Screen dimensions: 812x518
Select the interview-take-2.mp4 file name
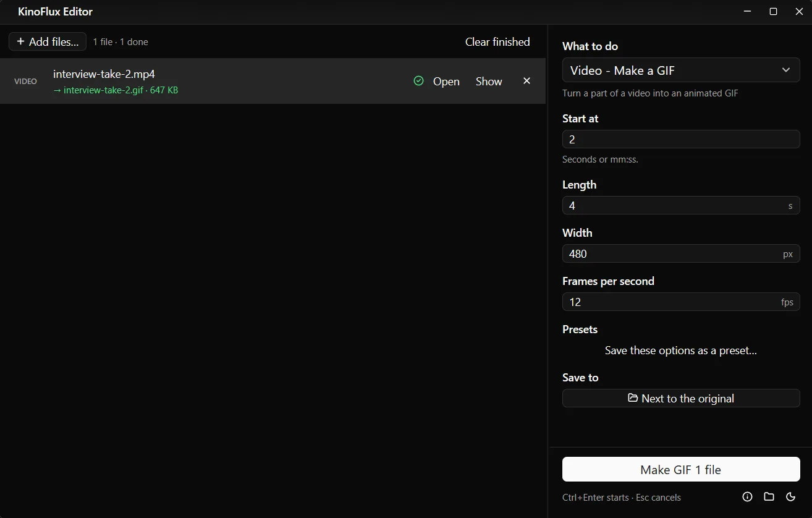coord(104,74)
